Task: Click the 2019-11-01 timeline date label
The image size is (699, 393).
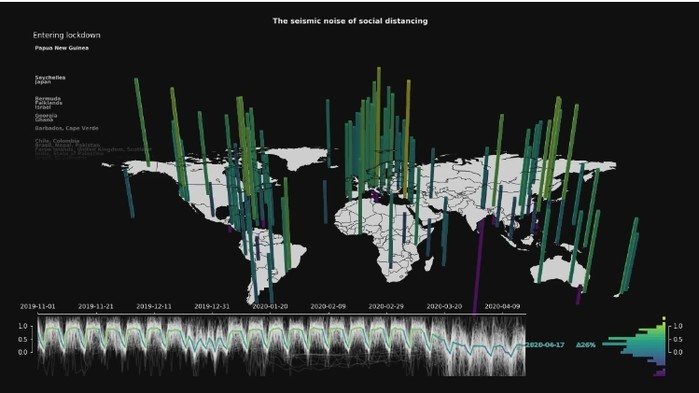Action: pyautogui.click(x=37, y=307)
